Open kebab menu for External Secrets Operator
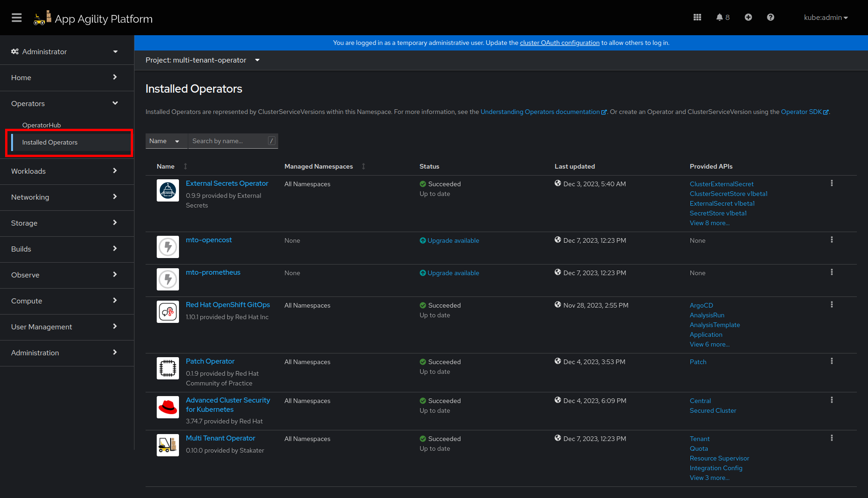This screenshot has width=868, height=498. coord(831,183)
